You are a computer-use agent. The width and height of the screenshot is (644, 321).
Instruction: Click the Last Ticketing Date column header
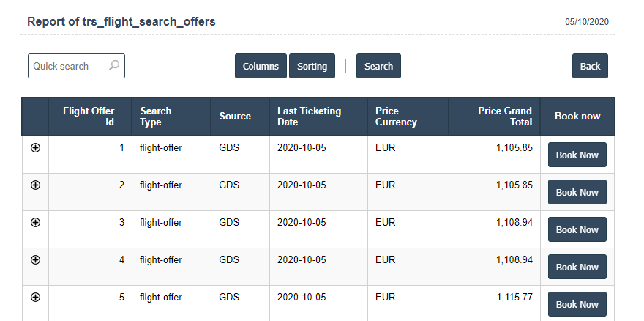point(309,117)
